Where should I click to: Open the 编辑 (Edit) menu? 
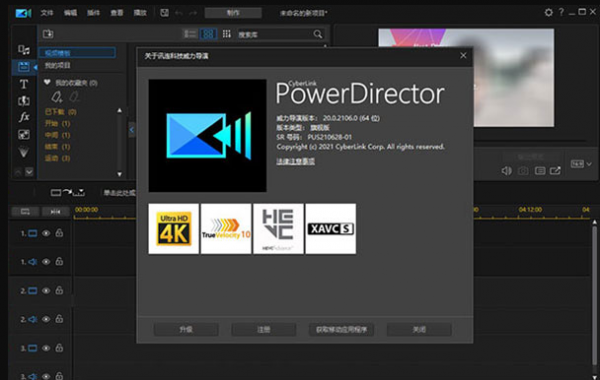pyautogui.click(x=70, y=13)
